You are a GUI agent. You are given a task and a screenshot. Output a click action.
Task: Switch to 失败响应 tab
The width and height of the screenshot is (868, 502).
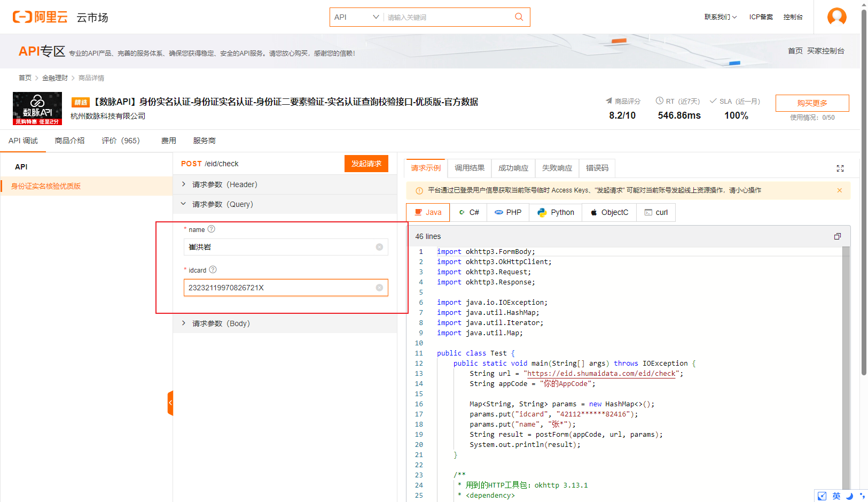tap(557, 168)
